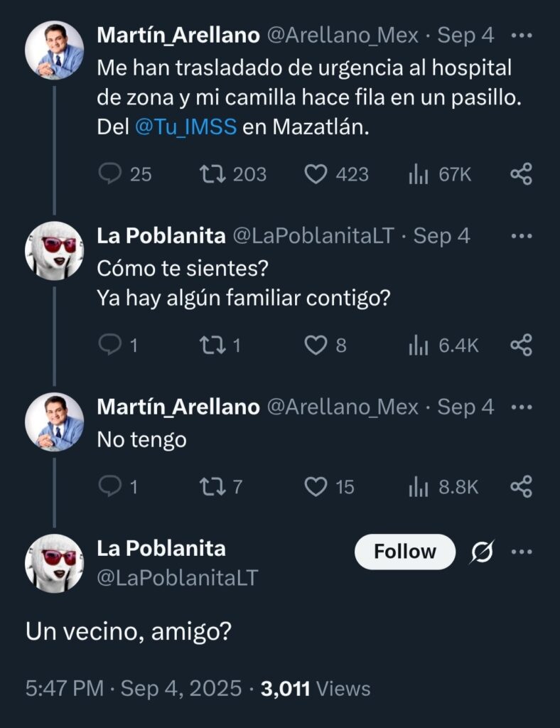Open analytics showing 6.4K views
This screenshot has height=728, width=560.
click(444, 346)
